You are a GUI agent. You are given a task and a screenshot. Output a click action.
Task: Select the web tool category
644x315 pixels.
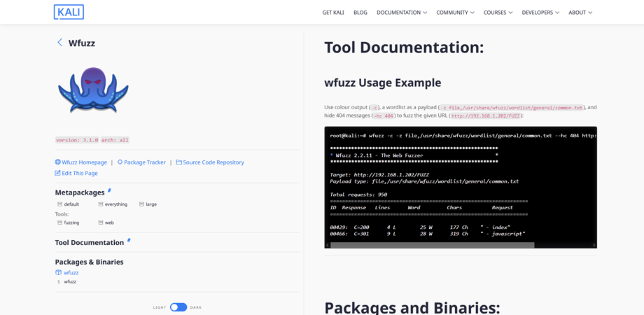pos(109,223)
